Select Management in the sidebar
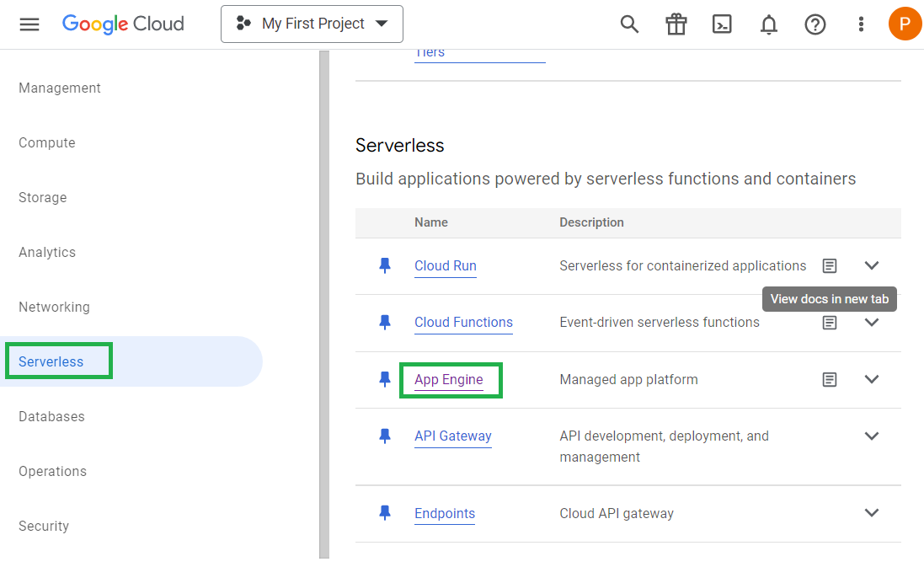This screenshot has height=567, width=924. click(x=60, y=88)
